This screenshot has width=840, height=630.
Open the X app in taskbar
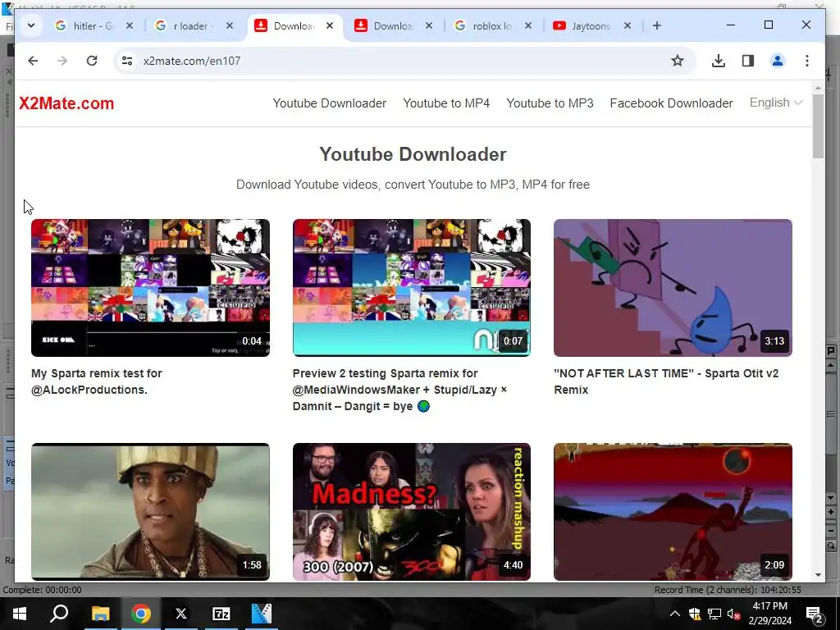click(181, 614)
